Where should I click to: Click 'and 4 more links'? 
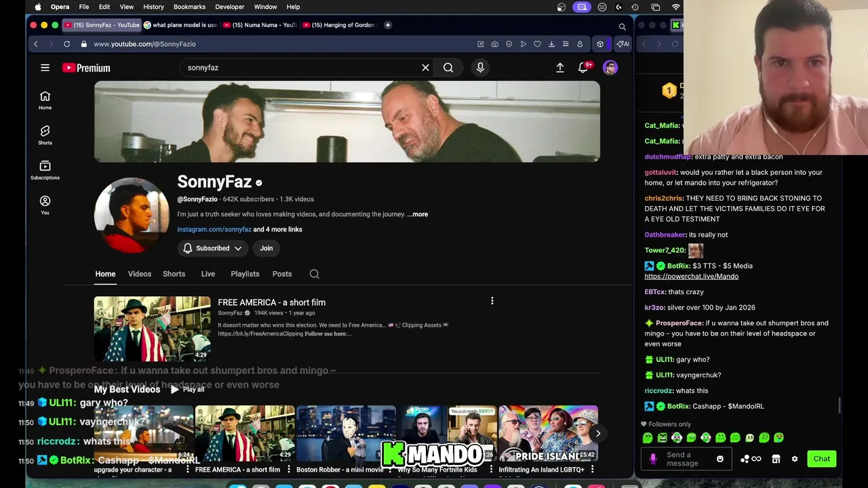(277, 229)
